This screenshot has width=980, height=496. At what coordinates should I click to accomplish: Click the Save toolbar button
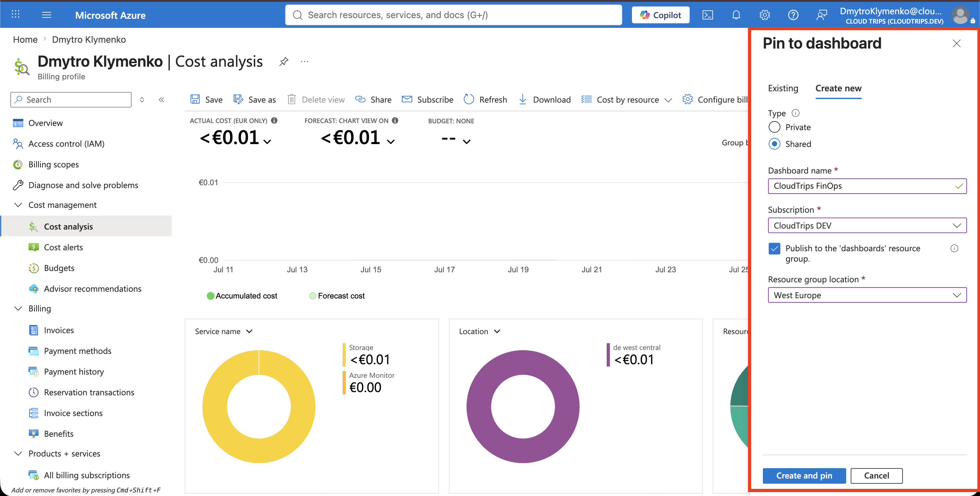pos(206,100)
